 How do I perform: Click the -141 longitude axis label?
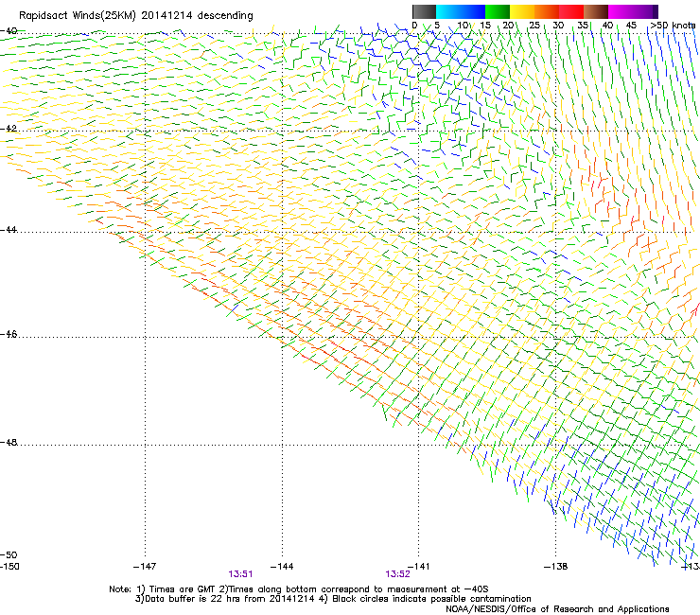tap(419, 567)
